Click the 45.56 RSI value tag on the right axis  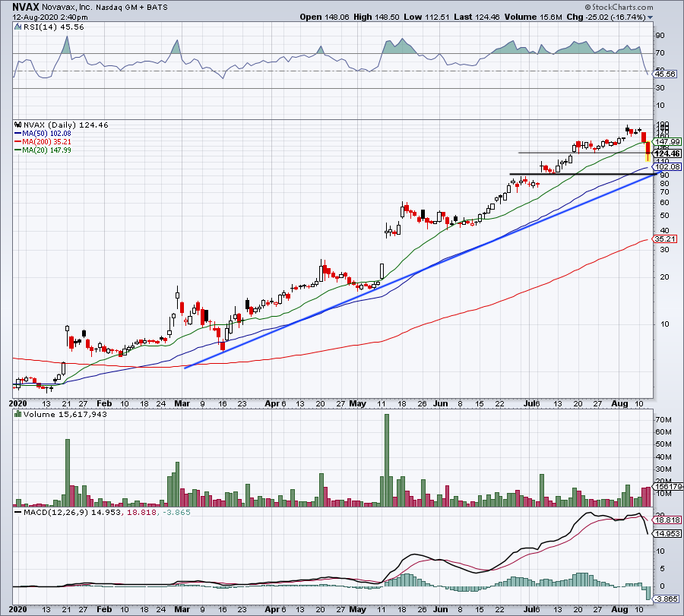tap(665, 74)
